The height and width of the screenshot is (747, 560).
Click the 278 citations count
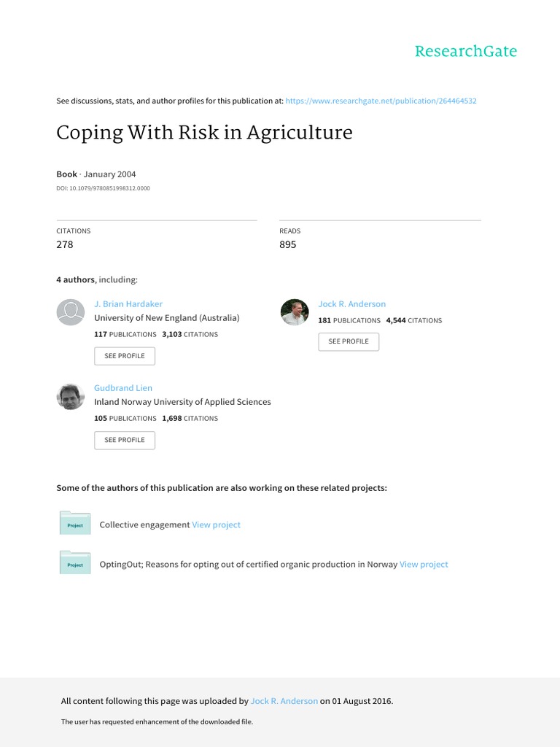point(65,244)
